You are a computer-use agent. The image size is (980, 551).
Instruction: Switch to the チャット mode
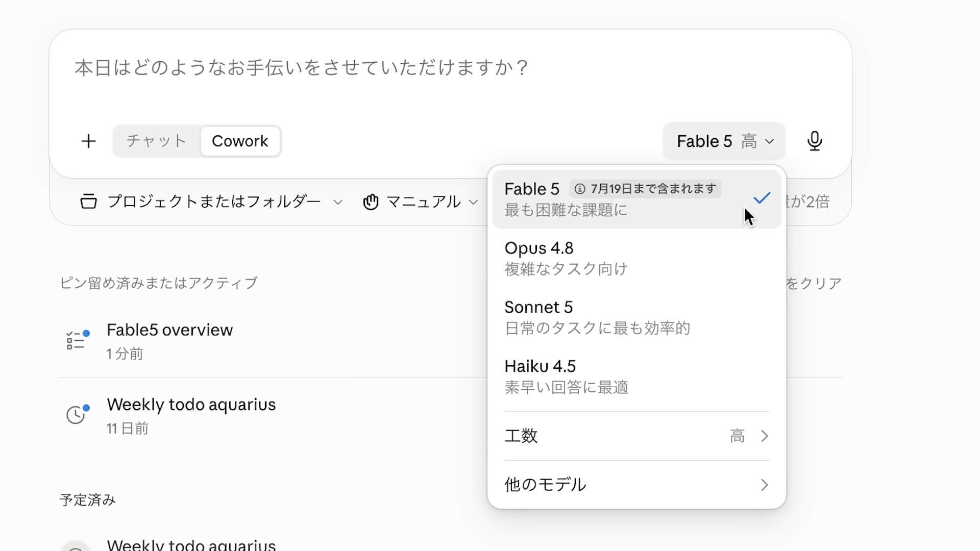(156, 141)
